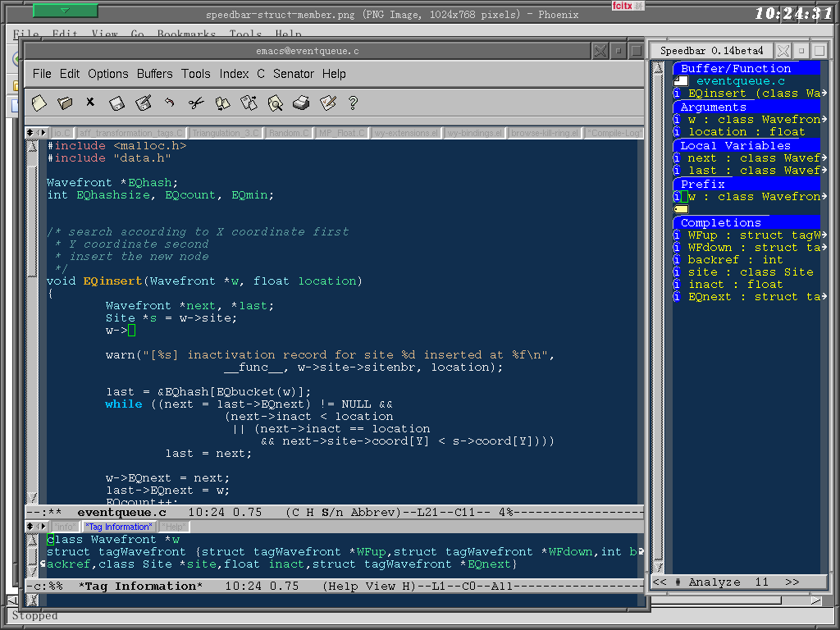Click the X close-buffer toolbar icon
The height and width of the screenshot is (630, 840).
pos(90,103)
